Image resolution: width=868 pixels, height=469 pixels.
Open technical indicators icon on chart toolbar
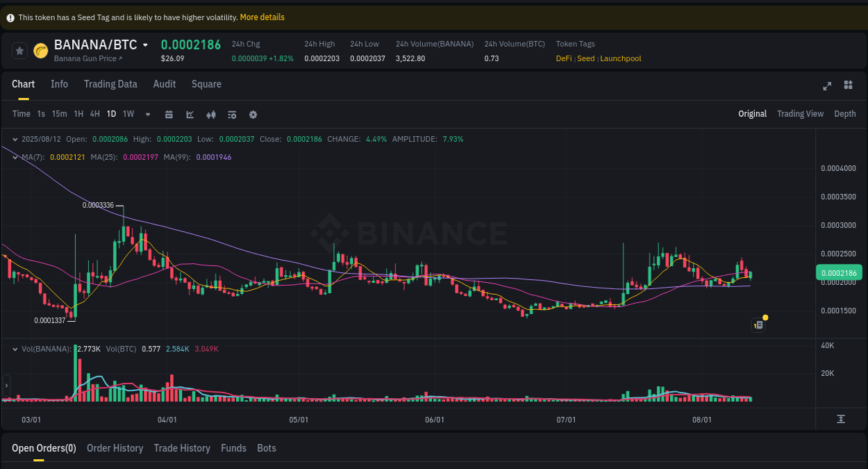[232, 114]
